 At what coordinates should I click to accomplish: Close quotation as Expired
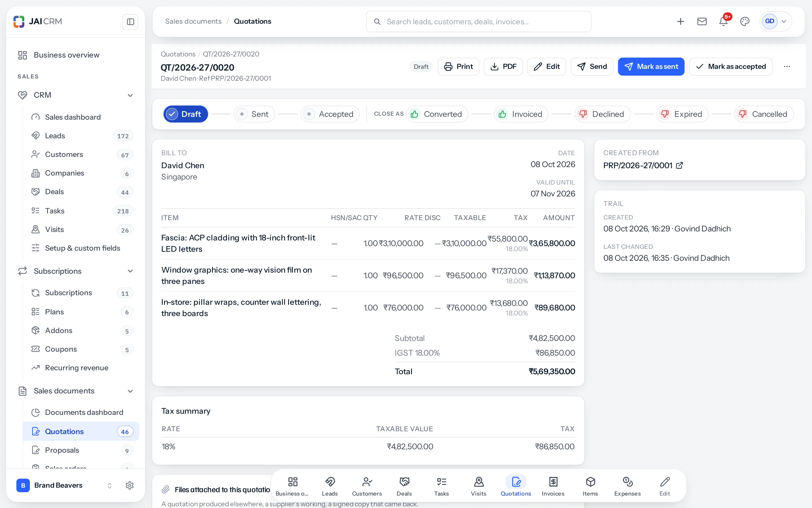683,114
